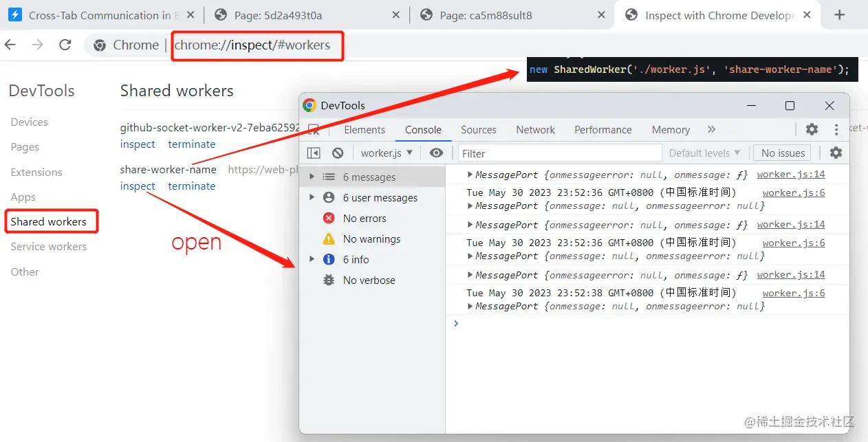Reload the page with refresh icon
Image resolution: width=868 pixels, height=442 pixels.
65,45
